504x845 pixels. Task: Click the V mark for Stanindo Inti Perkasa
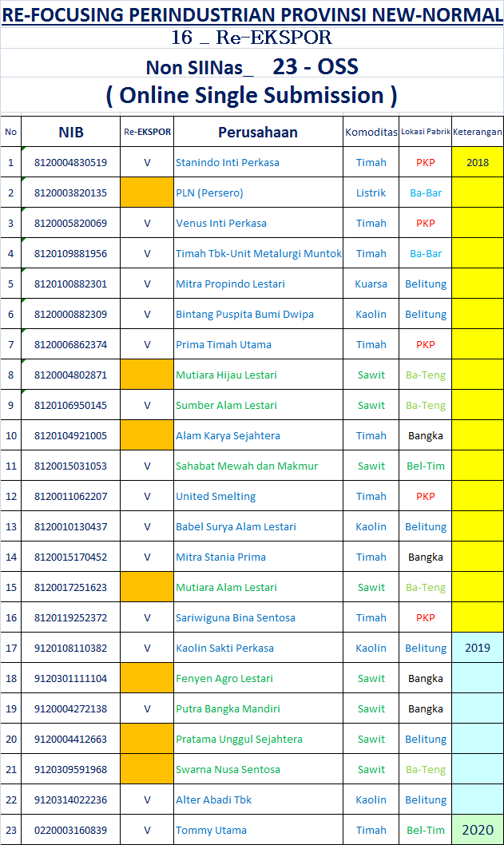click(147, 162)
